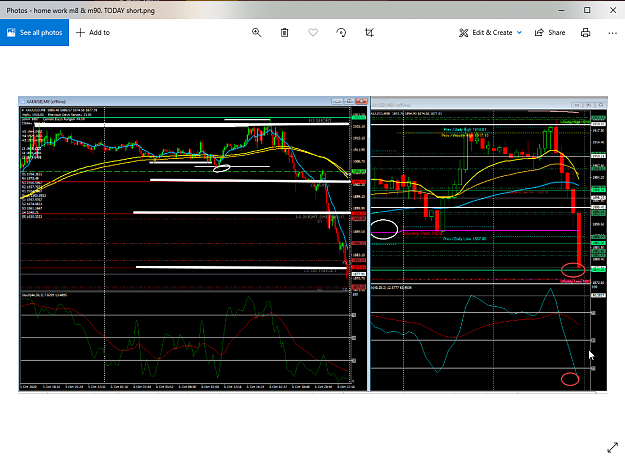Screen dimensions: 625x461
Task: Enter fullscreen with diagonal arrow icon
Action: pos(612,447)
